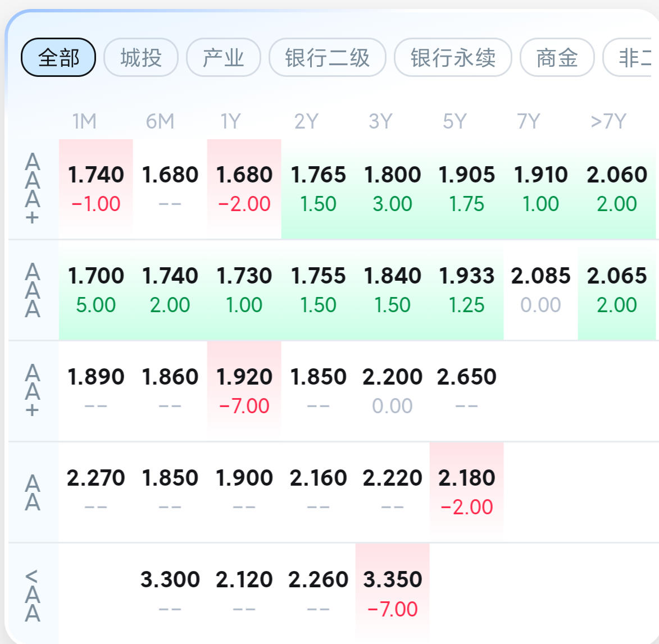The image size is (659, 644).
Task: Click the >7Y column header
Action: click(608, 121)
